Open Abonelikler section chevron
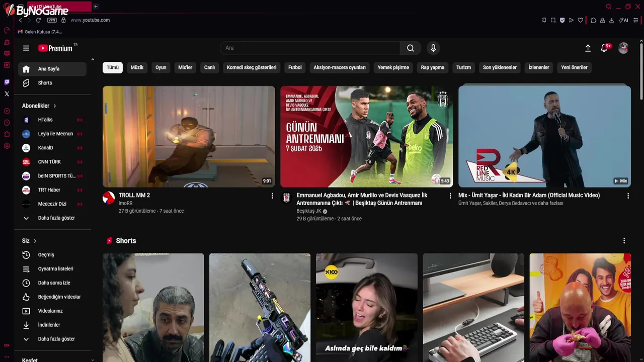This screenshot has height=362, width=644. (x=54, y=106)
